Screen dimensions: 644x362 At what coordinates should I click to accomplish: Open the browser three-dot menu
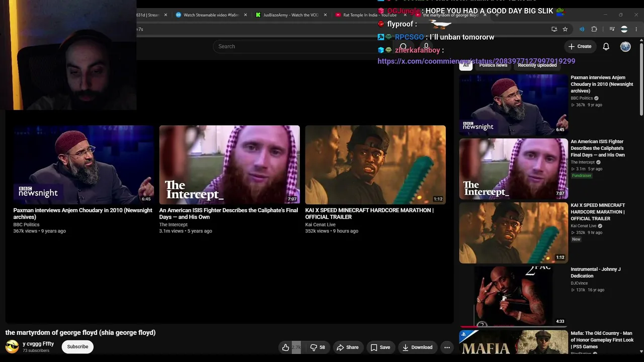click(636, 29)
